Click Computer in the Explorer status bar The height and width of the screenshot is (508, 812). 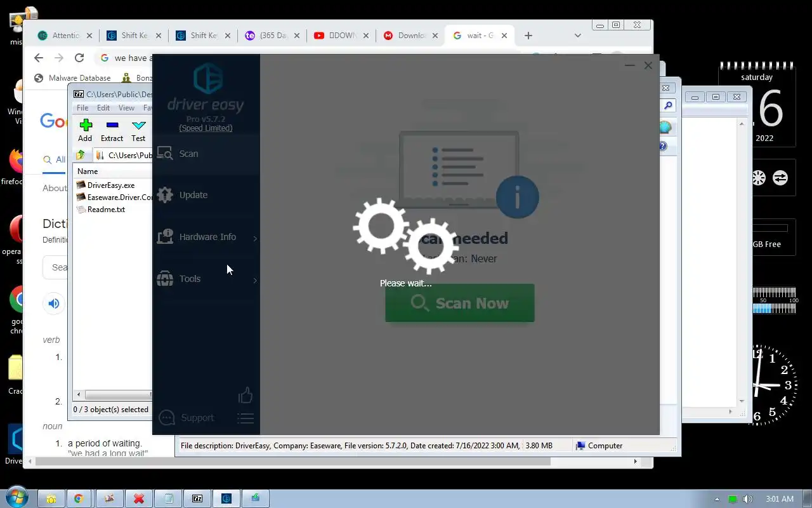599,446
